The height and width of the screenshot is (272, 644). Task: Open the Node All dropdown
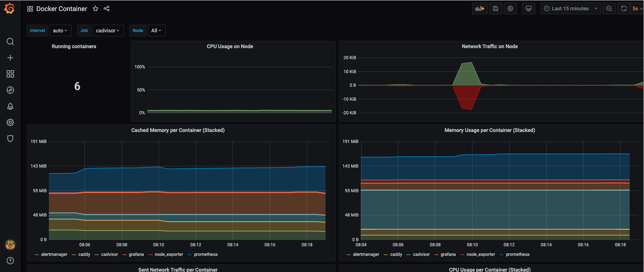(x=157, y=31)
